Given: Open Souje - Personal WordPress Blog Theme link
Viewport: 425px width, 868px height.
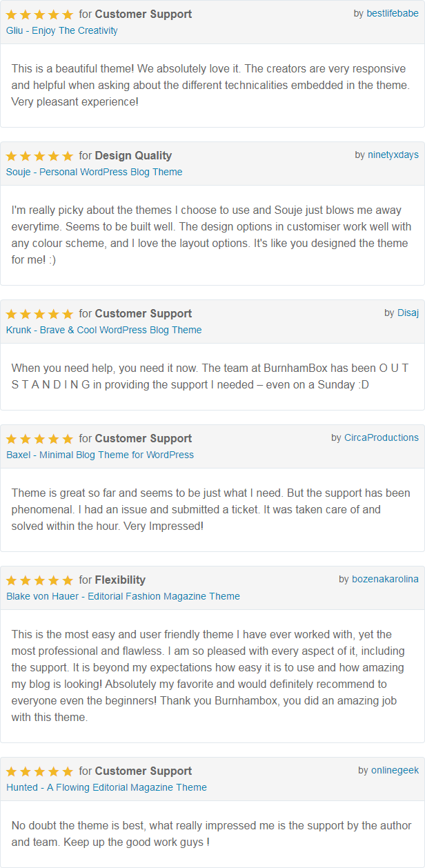Looking at the screenshot, I should coord(95,172).
